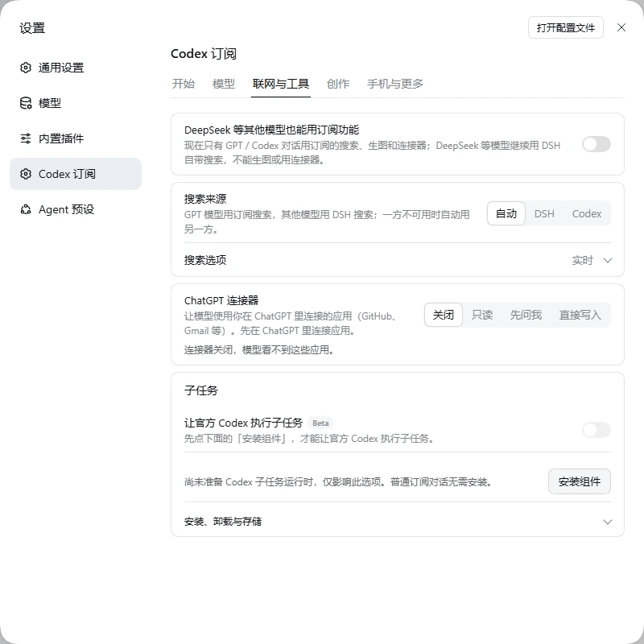Open 模型 section in the sidebar

(x=76, y=103)
